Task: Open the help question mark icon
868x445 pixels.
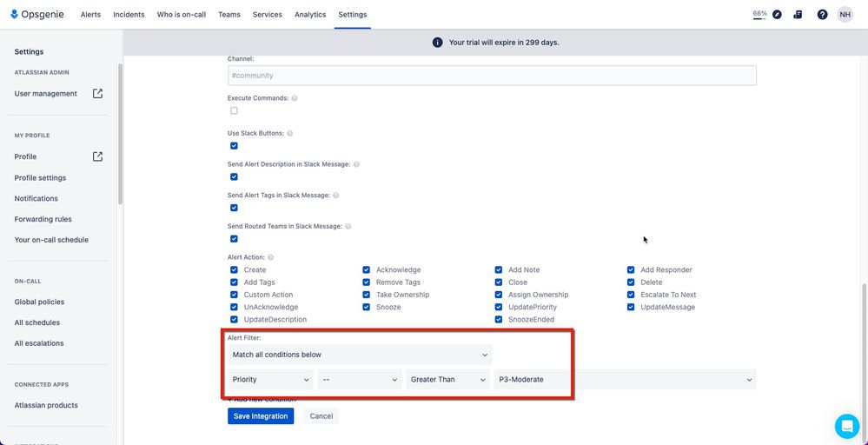Action: tap(822, 15)
